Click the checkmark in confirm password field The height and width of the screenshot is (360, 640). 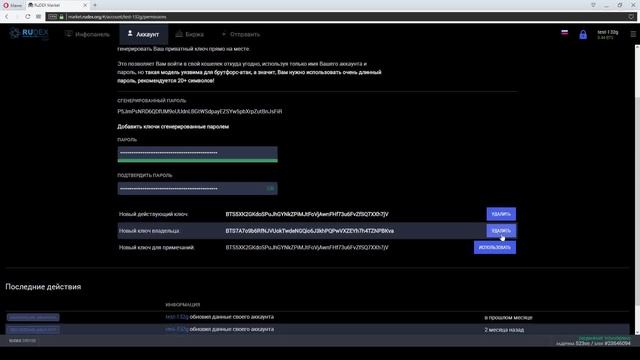pos(270,188)
